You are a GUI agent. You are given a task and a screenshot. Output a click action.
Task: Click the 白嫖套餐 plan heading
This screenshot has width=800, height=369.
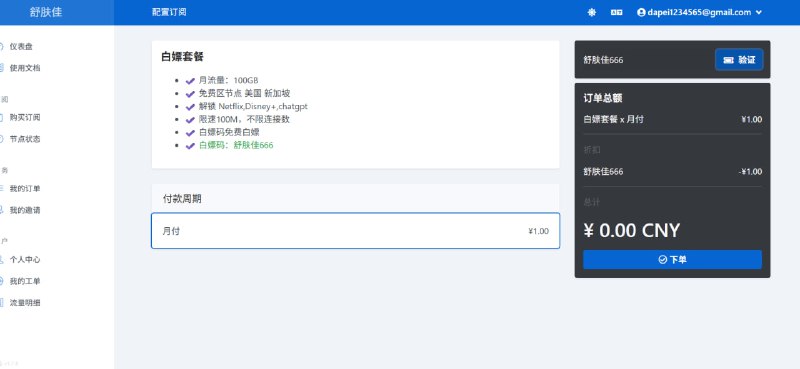pos(183,57)
